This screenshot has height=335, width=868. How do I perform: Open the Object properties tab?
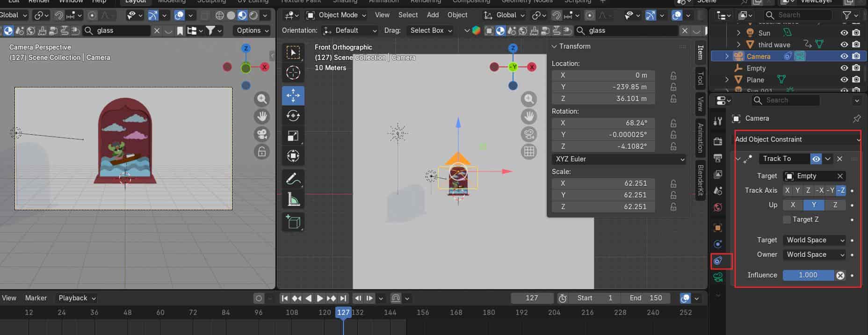pos(718,228)
